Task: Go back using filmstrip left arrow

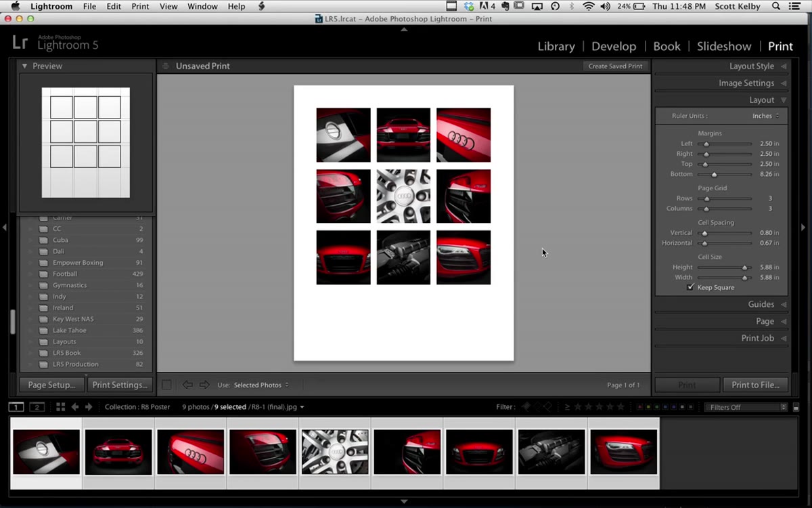Action: click(x=75, y=407)
